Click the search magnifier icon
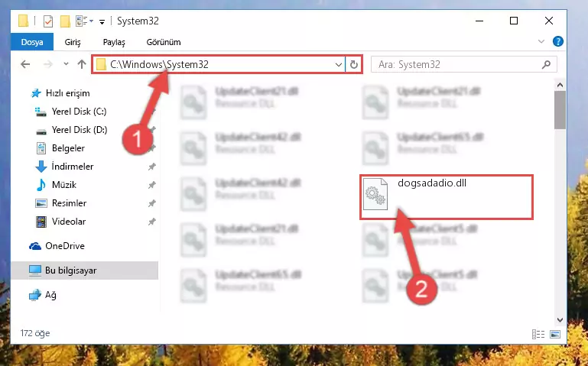Viewport: 588px width, 366px height. pyautogui.click(x=547, y=64)
